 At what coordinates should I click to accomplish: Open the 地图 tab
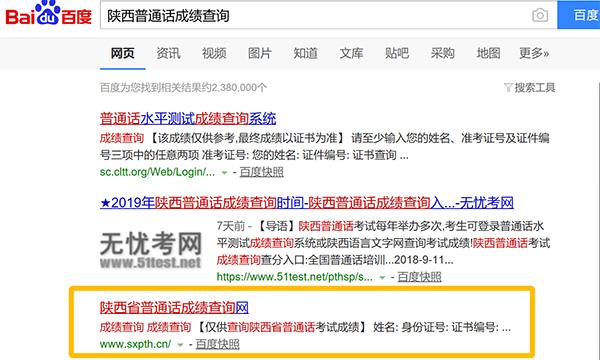[488, 53]
